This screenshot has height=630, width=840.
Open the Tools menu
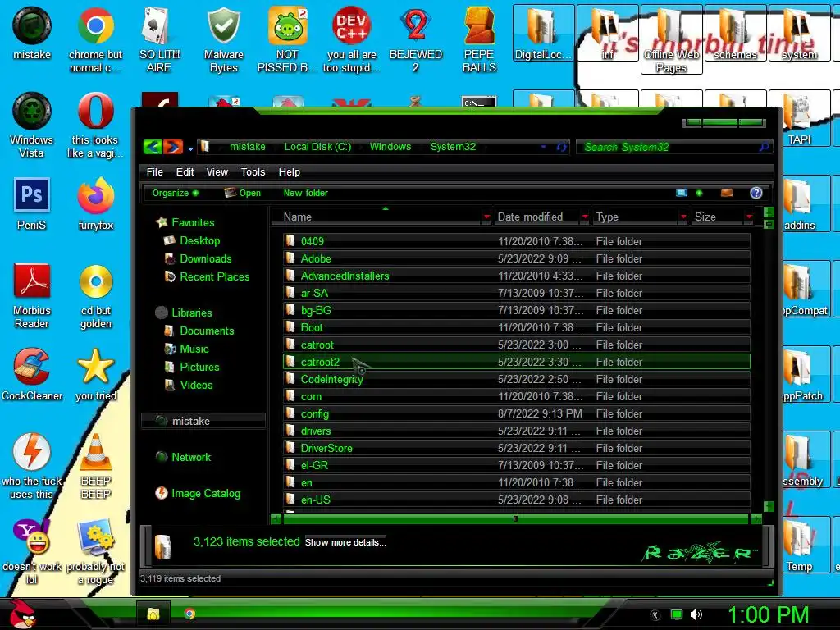253,172
